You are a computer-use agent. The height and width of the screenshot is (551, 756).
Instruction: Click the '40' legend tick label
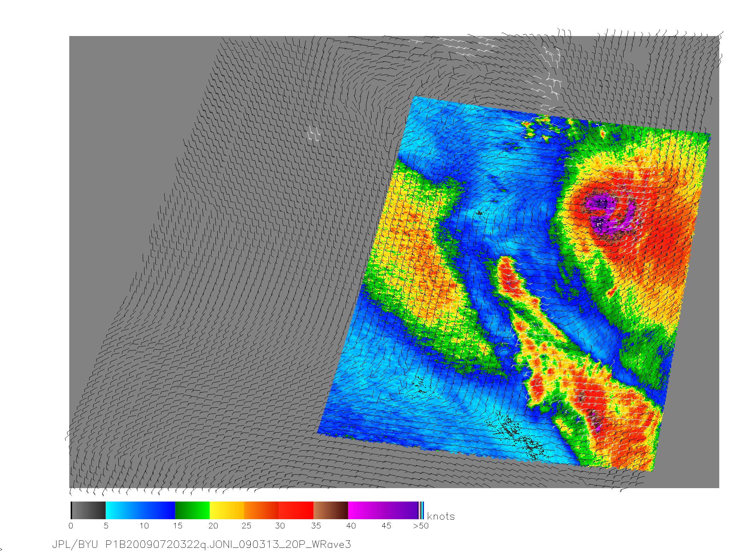(351, 526)
